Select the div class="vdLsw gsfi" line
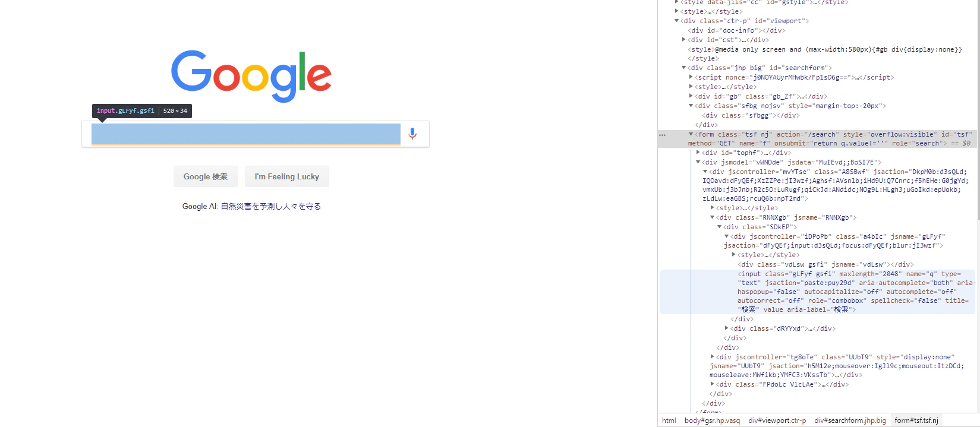Screen dimensions: 980x427 pyautogui.click(x=825, y=264)
